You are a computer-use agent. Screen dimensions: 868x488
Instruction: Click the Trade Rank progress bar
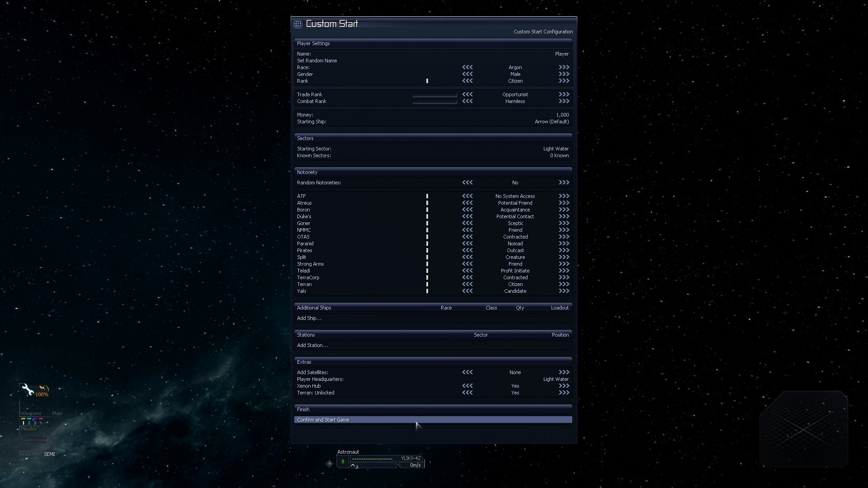(x=434, y=94)
